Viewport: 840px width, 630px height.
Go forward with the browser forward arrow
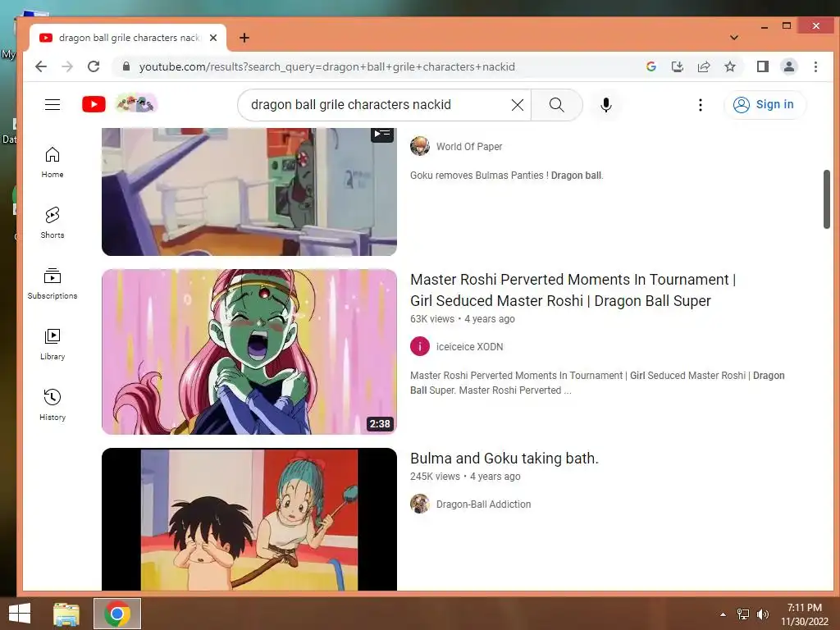pyautogui.click(x=67, y=66)
